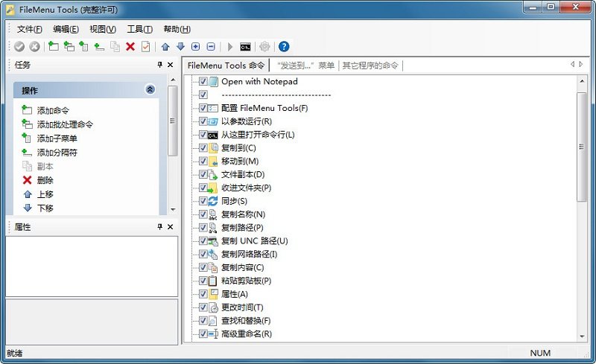Click the checklist document toolbar icon
This screenshot has width=596, height=364.
click(x=145, y=46)
